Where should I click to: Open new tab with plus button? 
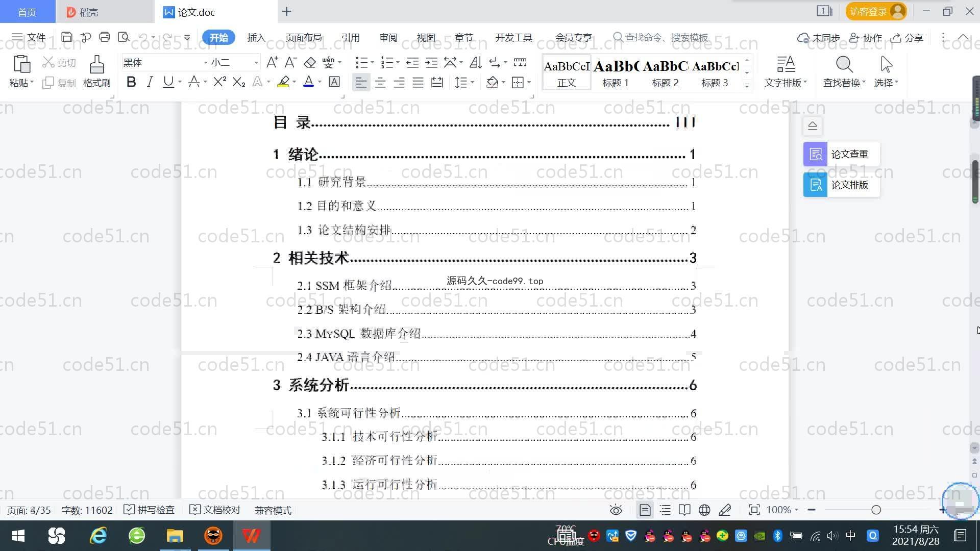287,11
